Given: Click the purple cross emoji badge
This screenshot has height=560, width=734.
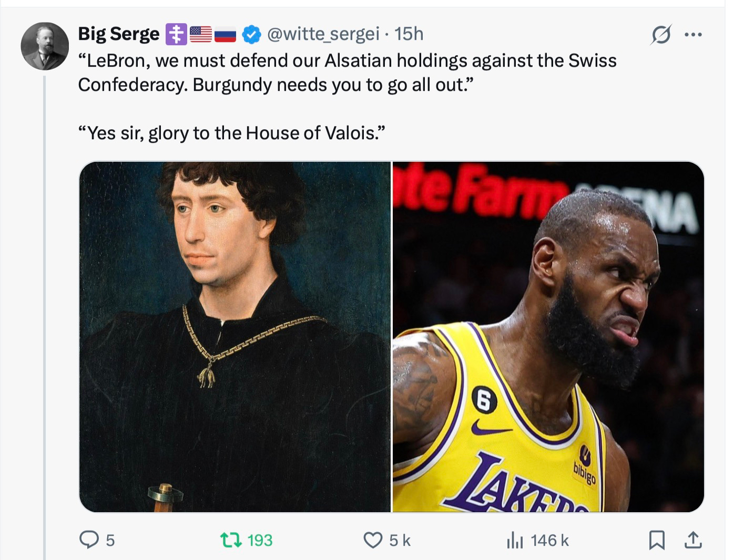Looking at the screenshot, I should point(176,35).
